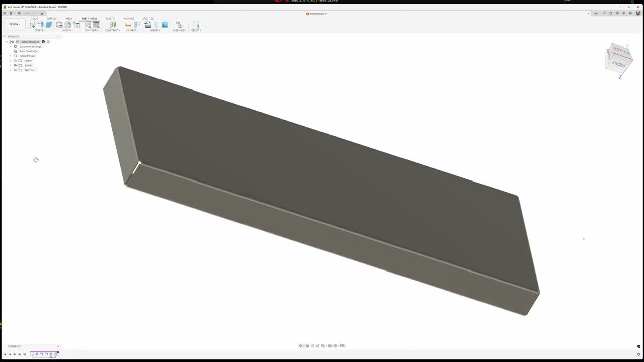Click the Create Sketch tool icon

[x=32, y=25]
